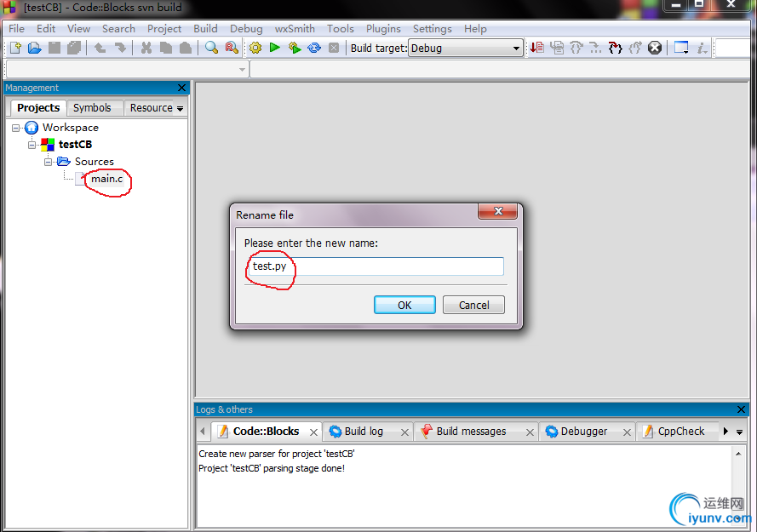Open the Debug menu
The image size is (757, 532).
(x=246, y=28)
